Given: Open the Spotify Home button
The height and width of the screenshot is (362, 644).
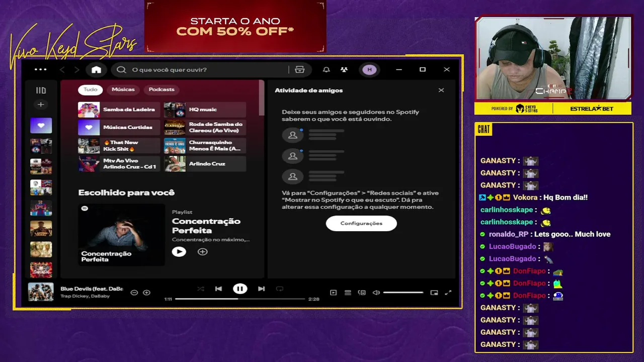Looking at the screenshot, I should coord(96,70).
